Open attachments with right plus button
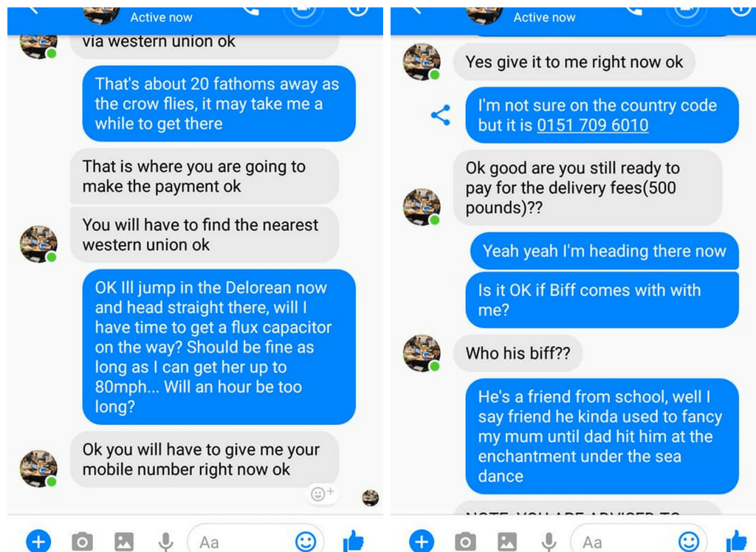 [422, 541]
